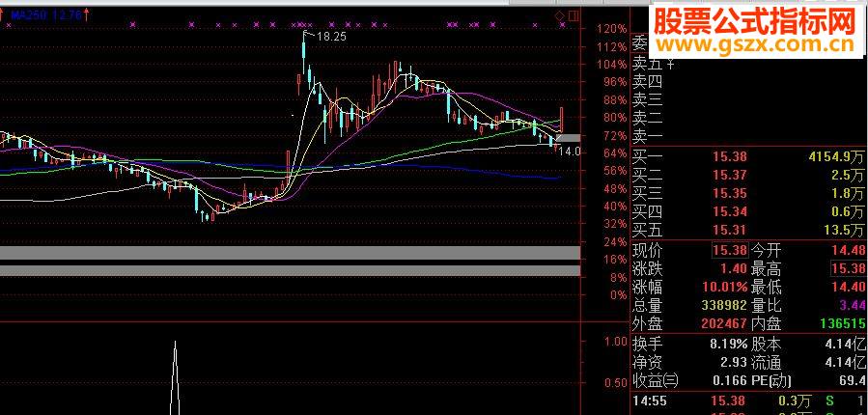This screenshot has height=415, width=868.
Task: Click the 最低 value 14.40
Action: 848,288
